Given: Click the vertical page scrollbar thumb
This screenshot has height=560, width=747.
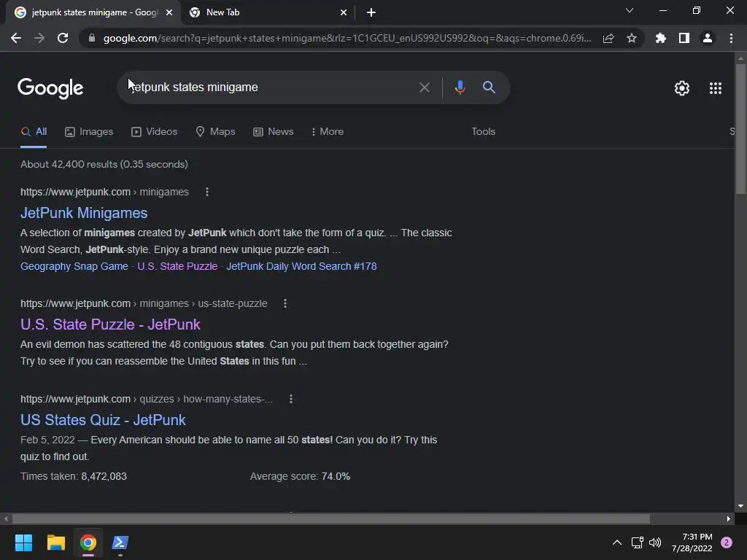Looking at the screenshot, I should click(x=740, y=128).
